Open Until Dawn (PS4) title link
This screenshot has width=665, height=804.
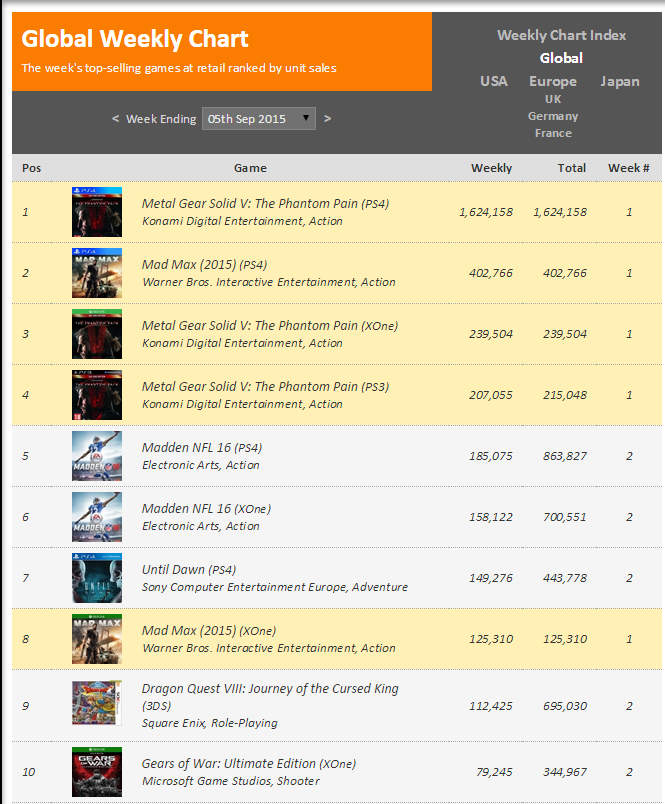(x=189, y=570)
